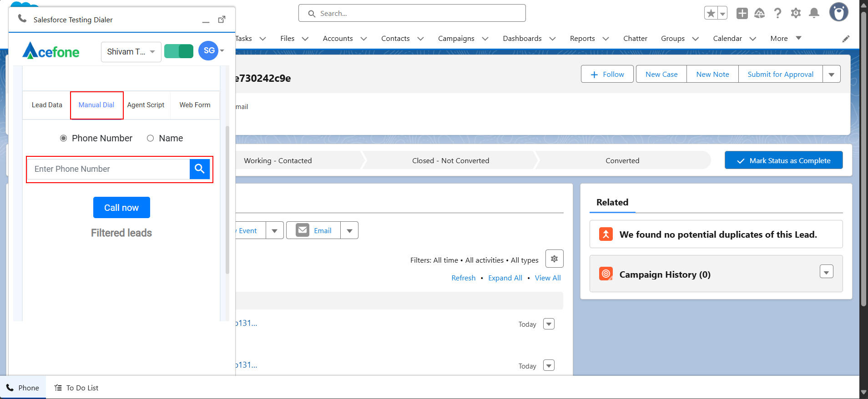Click the duplicates merge icon
868x399 pixels.
coord(606,234)
